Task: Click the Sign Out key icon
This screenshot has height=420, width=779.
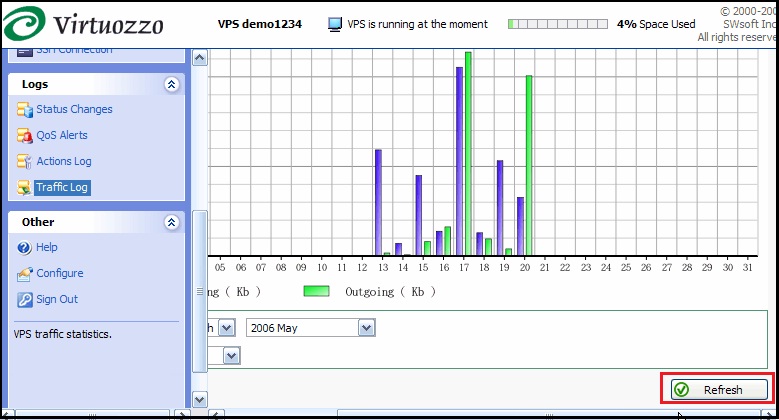Action: point(24,299)
